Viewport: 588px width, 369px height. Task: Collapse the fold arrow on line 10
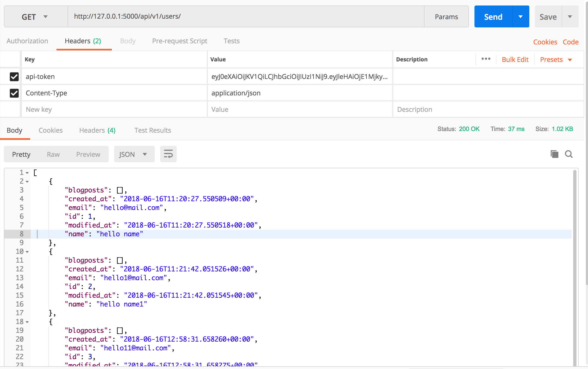pos(27,252)
